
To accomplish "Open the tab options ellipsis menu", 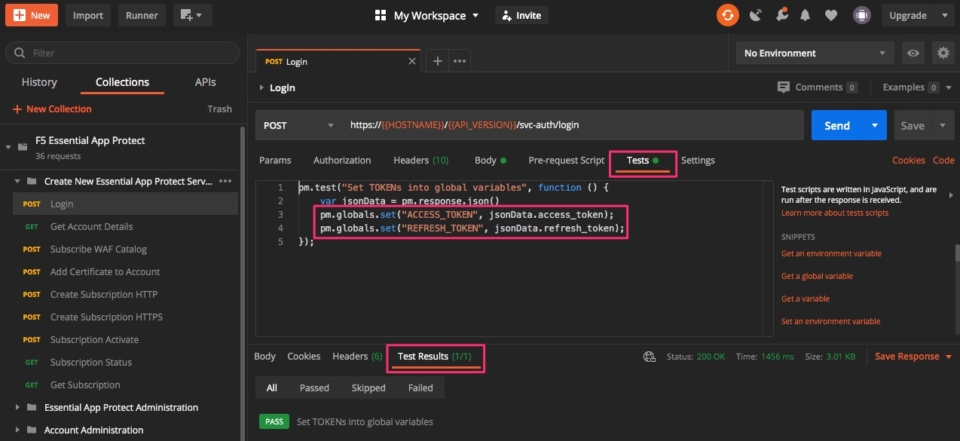I will 459,61.
